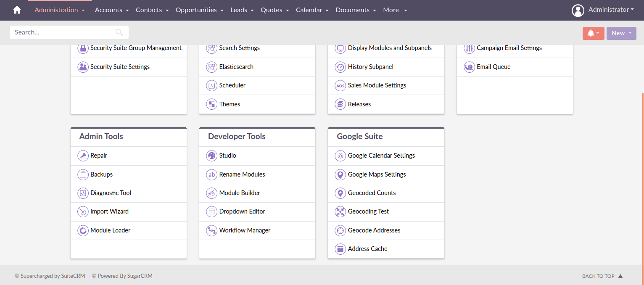Viewport: 644px width, 285px height.
Task: Open the Geocoding Test icon
Action: click(x=340, y=211)
